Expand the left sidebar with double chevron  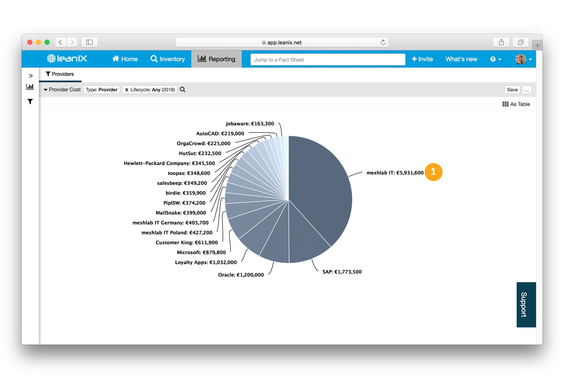click(x=31, y=76)
